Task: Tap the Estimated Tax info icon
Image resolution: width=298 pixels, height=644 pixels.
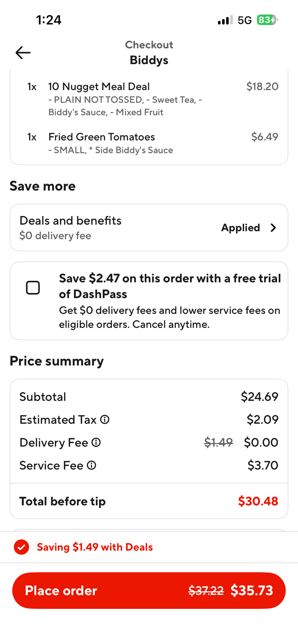Action: (x=105, y=420)
